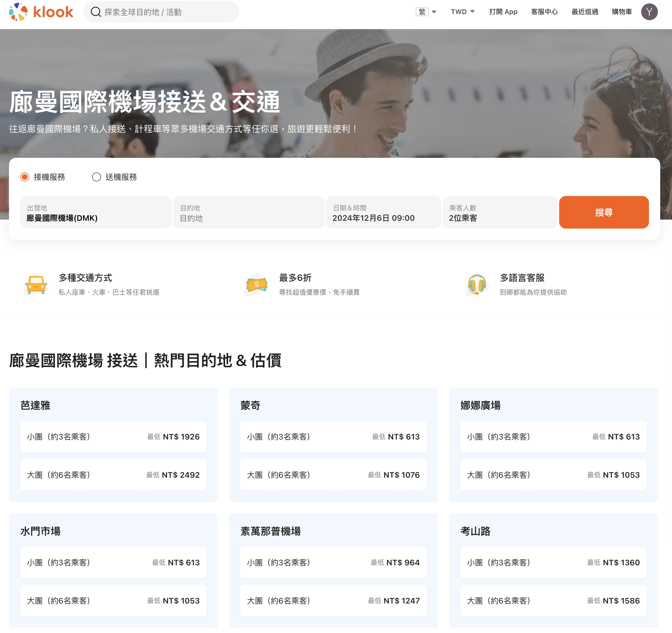Viewport: 672px width, 633px height.
Task: Click the headset icon for 多語言客服
Action: 477,284
